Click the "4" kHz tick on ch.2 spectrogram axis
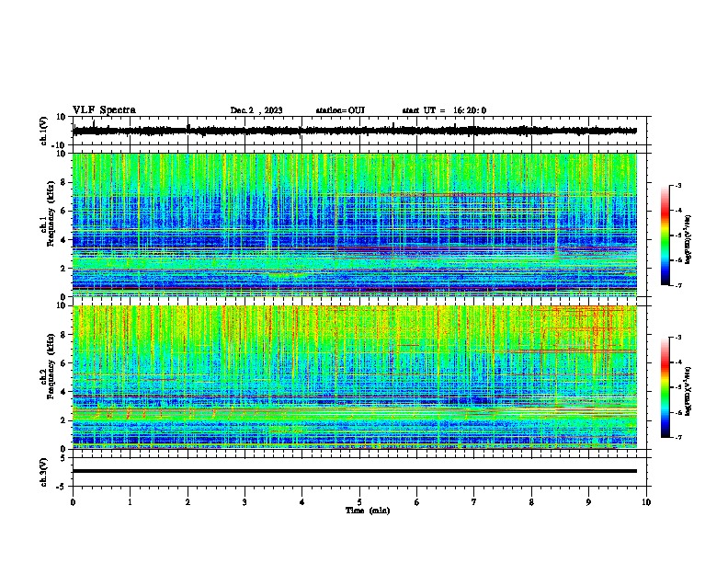Viewport: 728px width, 563px height. pos(63,392)
